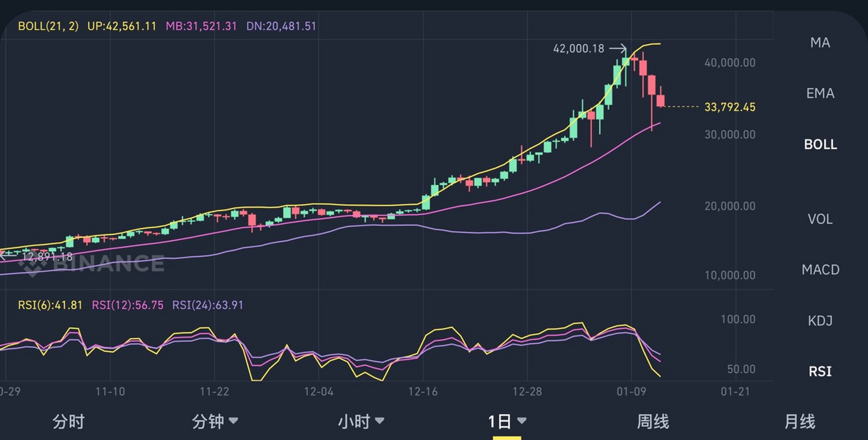The width and height of the screenshot is (868, 440).
Task: Click the 12-16 date axis label
Action: point(423,392)
